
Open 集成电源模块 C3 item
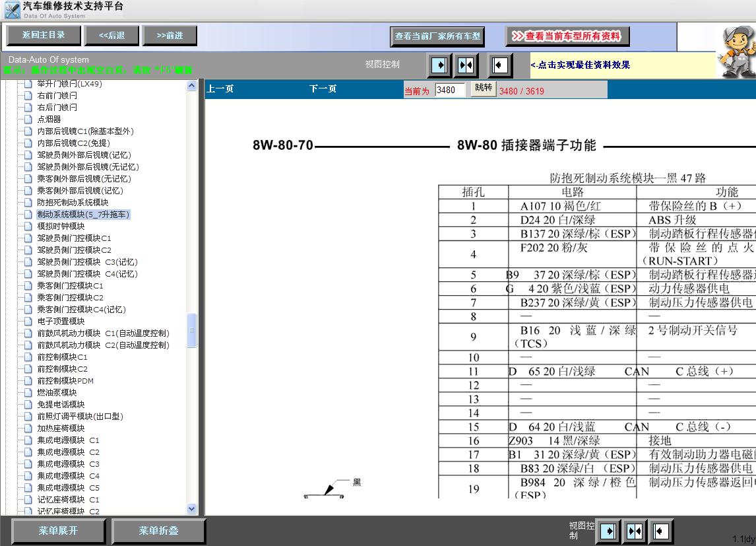pyautogui.click(x=68, y=464)
